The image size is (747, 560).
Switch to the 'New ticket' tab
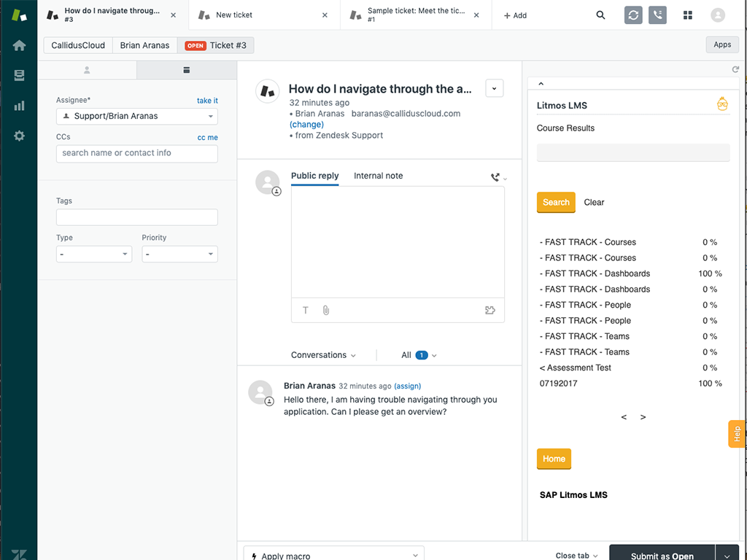pyautogui.click(x=234, y=15)
